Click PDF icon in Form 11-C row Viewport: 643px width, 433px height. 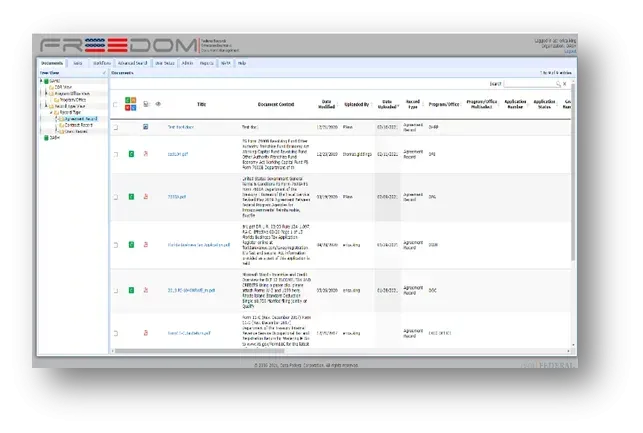pyautogui.click(x=146, y=333)
